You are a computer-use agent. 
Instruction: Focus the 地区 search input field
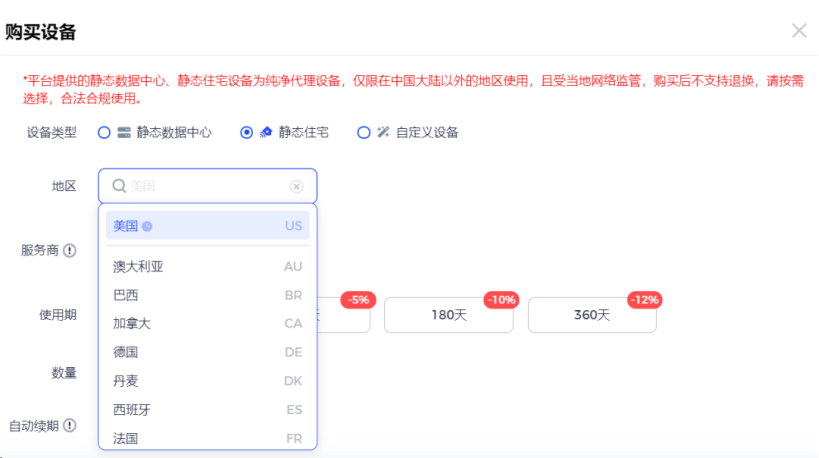[207, 186]
